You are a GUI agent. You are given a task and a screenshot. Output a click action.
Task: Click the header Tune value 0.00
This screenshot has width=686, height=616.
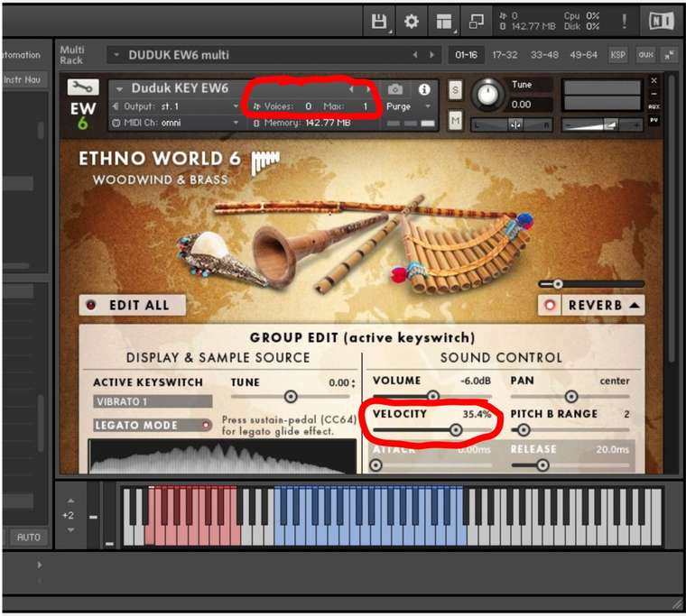pos(521,105)
